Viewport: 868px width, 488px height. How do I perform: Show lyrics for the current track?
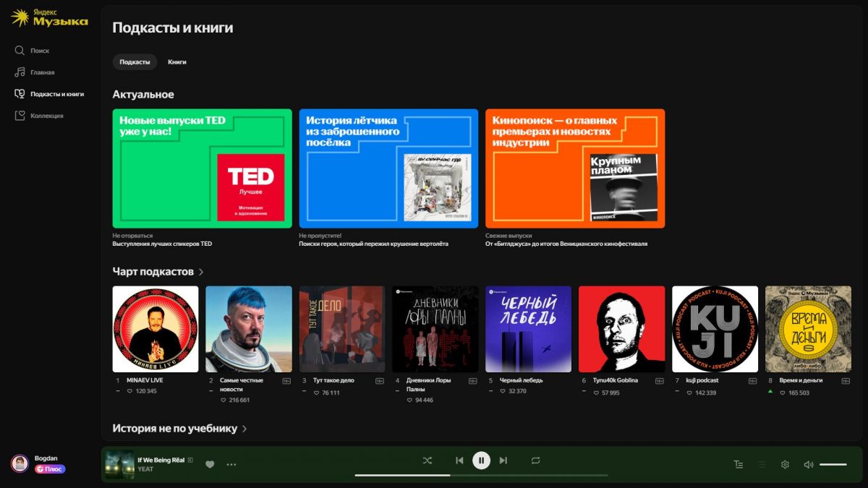[x=739, y=464]
